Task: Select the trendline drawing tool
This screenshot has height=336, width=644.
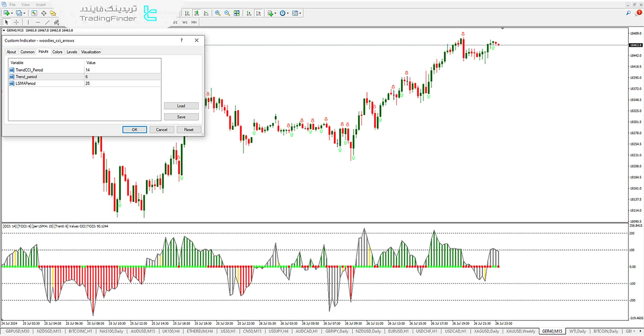Action: (x=47, y=23)
